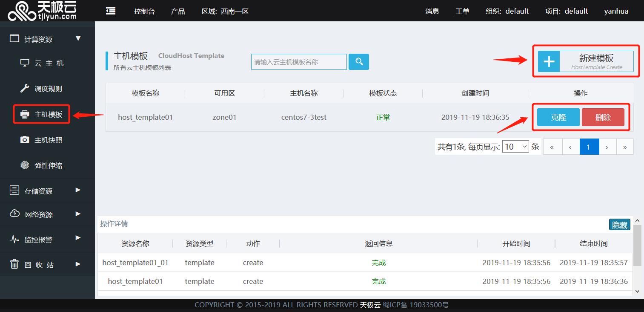Click the sidebar collapse hamburger icon
Screen dimensions: 644x312
pyautogui.click(x=111, y=11)
